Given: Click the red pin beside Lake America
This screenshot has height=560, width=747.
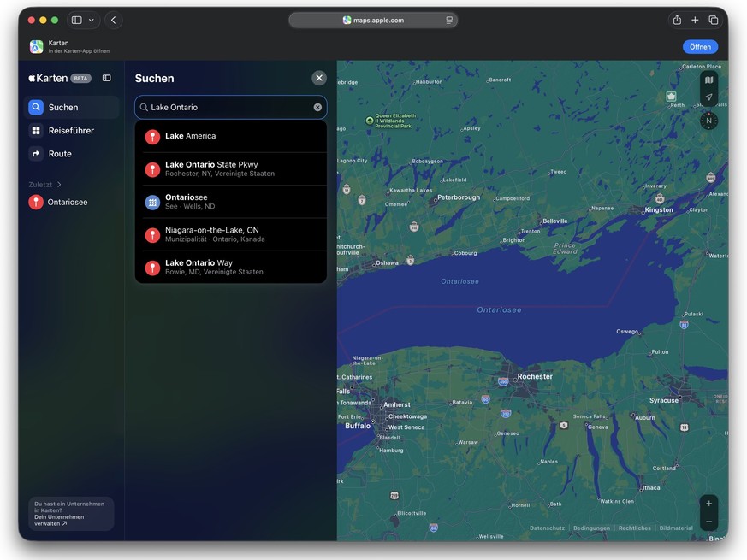Looking at the screenshot, I should [152, 137].
